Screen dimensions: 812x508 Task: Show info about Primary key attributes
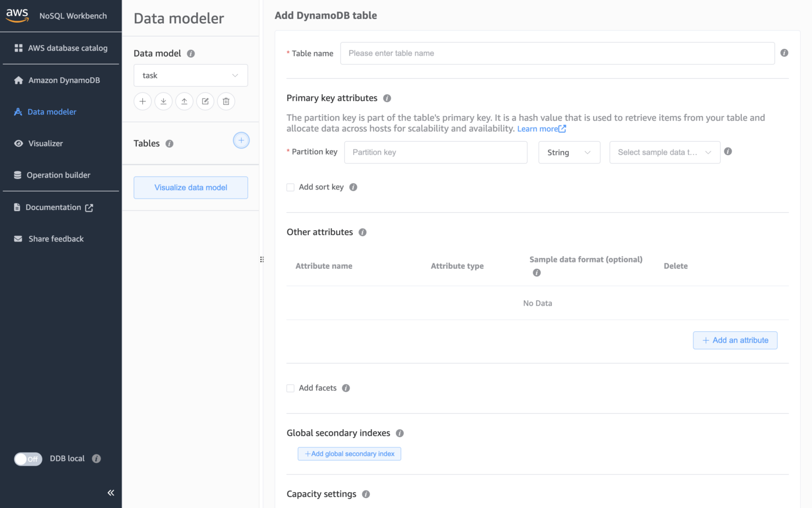click(387, 98)
